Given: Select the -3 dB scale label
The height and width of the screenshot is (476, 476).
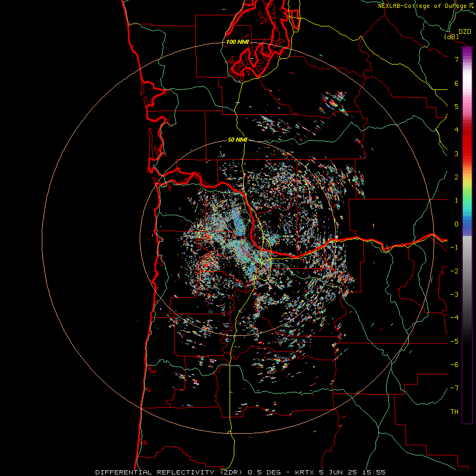Looking at the screenshot, I should (x=454, y=294).
